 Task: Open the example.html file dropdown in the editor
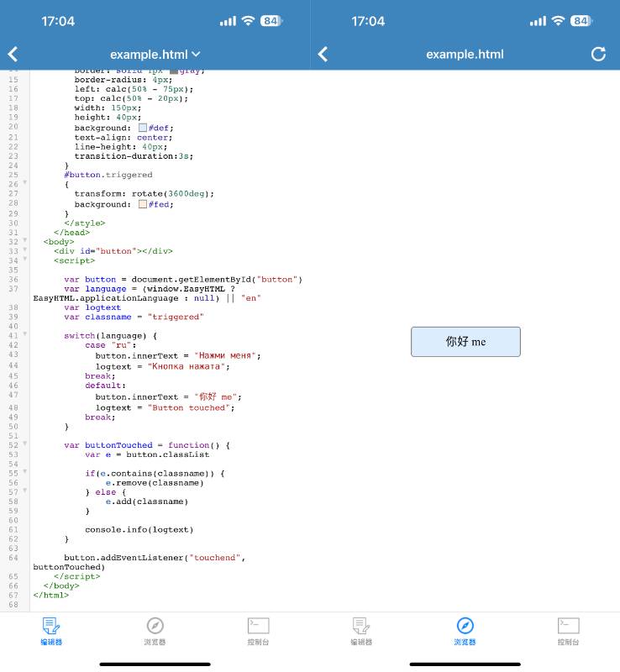point(155,55)
